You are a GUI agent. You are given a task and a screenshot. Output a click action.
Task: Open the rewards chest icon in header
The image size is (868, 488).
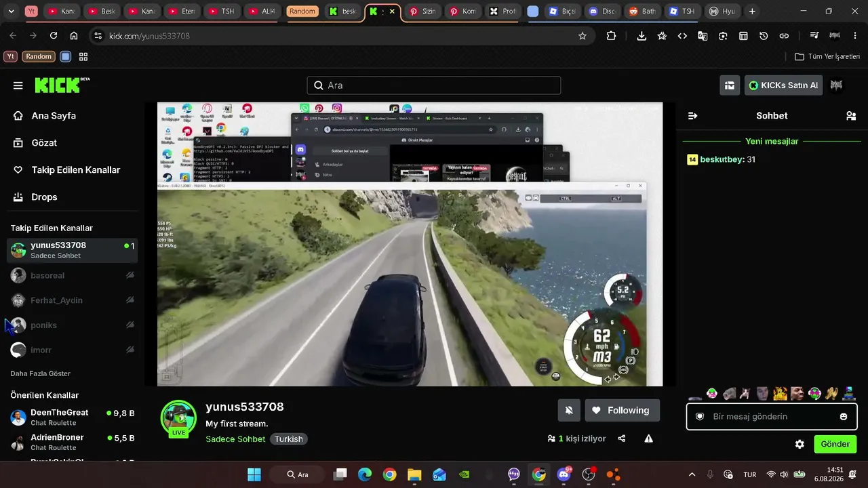(x=730, y=85)
